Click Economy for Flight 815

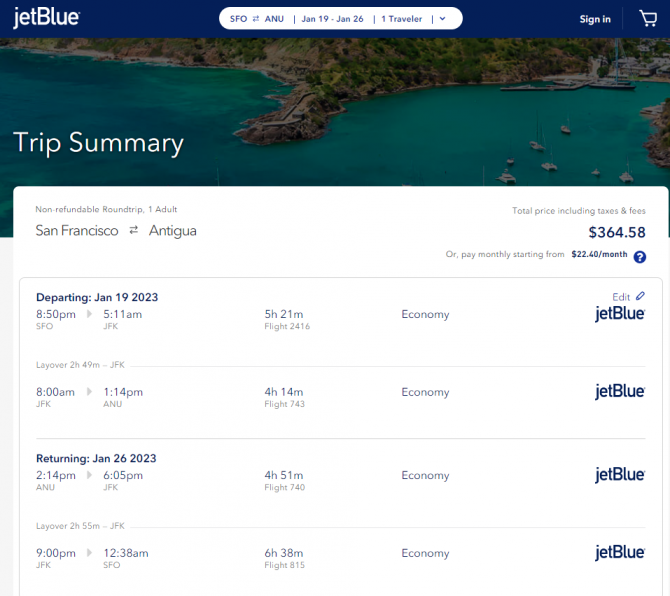tap(425, 553)
